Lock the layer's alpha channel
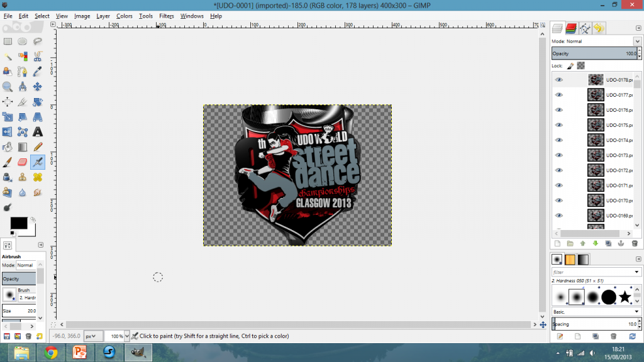This screenshot has width=644, height=362. tap(580, 65)
